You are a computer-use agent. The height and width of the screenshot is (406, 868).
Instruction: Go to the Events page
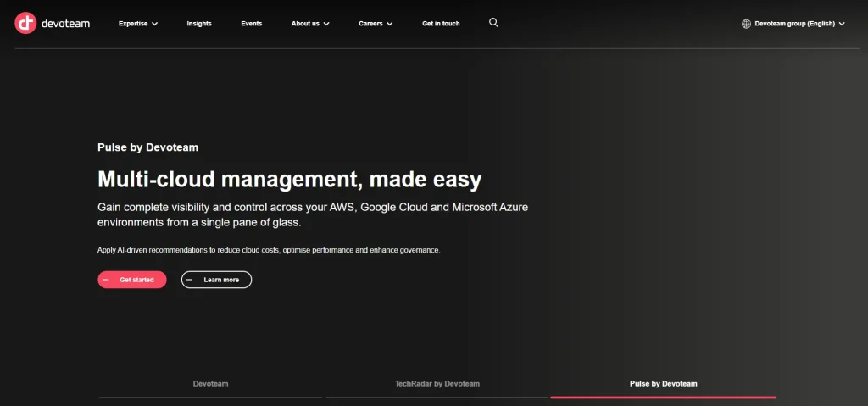click(x=251, y=24)
